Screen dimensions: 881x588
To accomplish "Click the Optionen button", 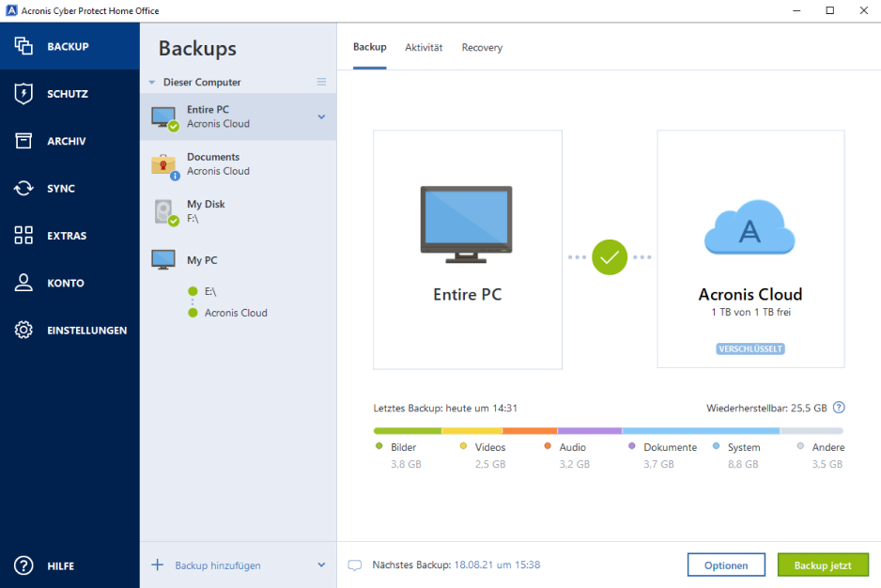I will (726, 565).
